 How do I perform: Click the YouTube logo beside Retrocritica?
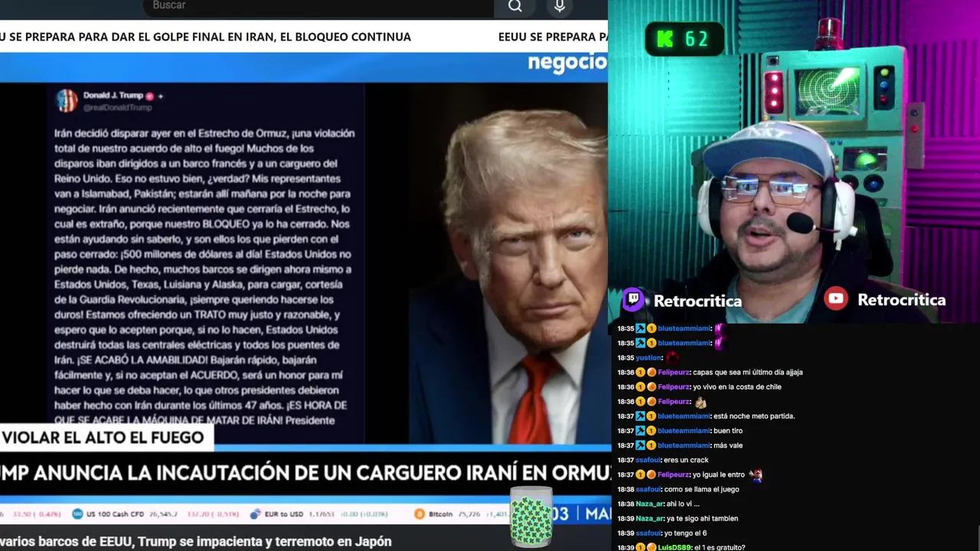tap(836, 299)
